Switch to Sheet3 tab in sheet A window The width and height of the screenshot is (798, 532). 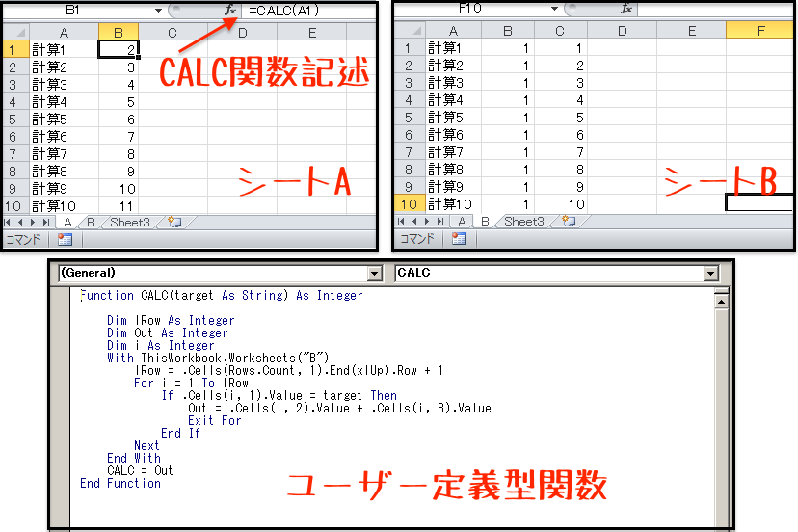coord(130,223)
